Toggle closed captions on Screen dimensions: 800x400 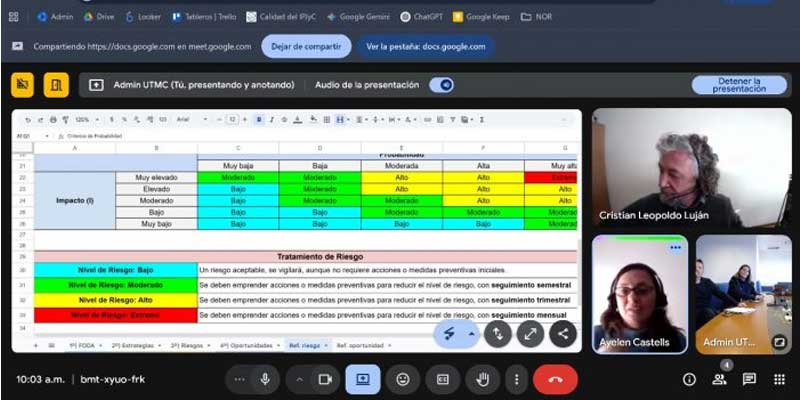pos(442,380)
